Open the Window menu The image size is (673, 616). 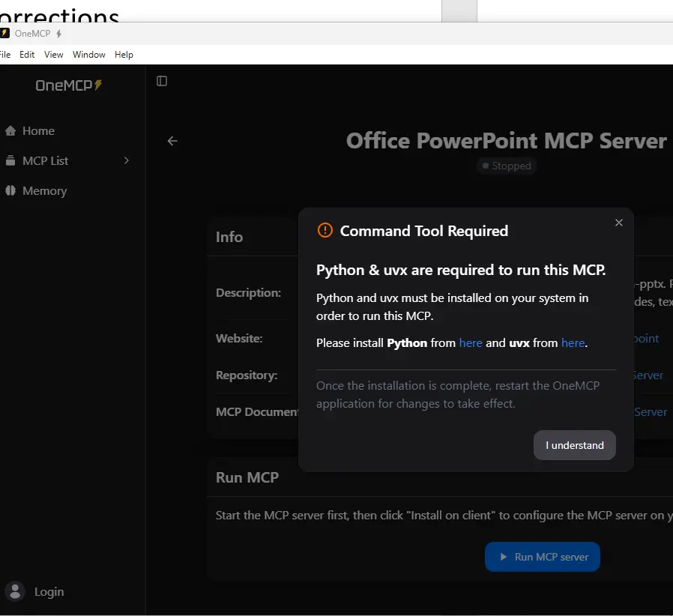tap(89, 55)
